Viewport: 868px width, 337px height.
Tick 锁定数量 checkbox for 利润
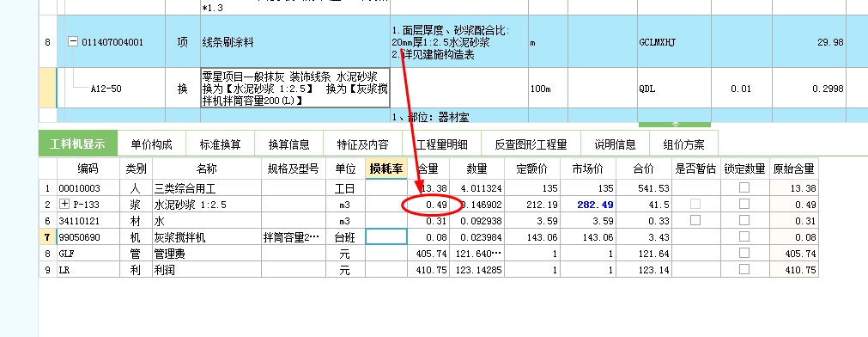click(x=744, y=269)
